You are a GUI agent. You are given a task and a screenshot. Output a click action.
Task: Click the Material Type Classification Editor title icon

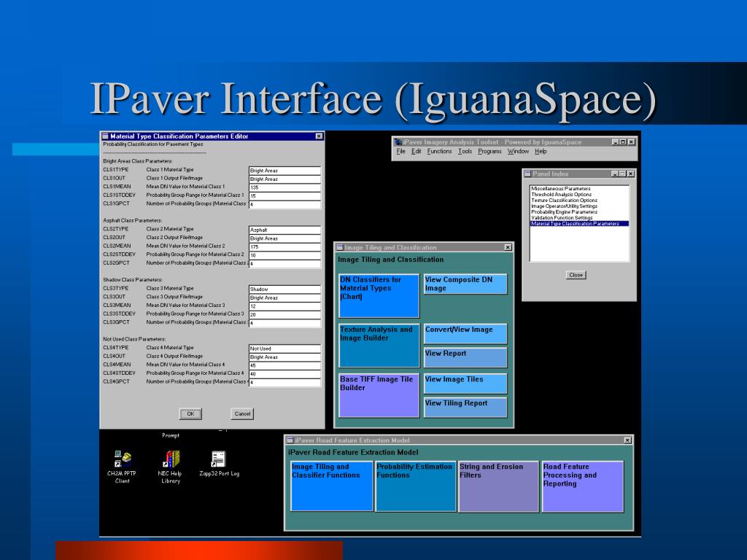pos(105,136)
